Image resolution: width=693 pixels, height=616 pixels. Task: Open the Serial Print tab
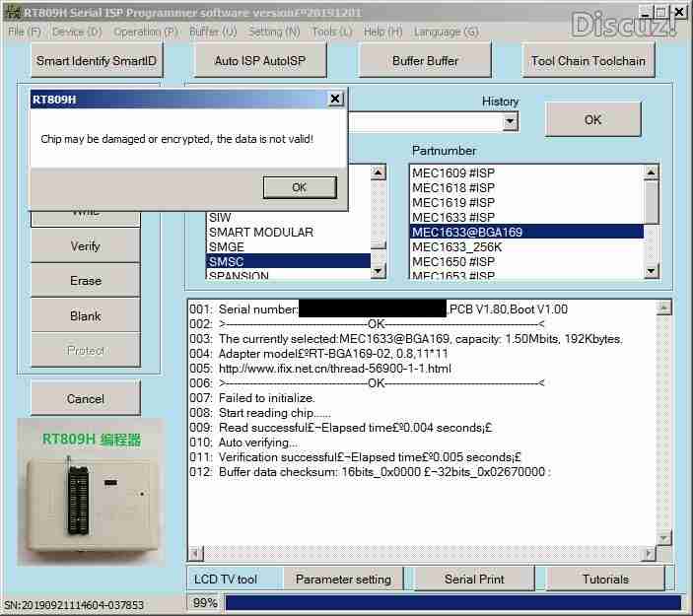point(474,580)
